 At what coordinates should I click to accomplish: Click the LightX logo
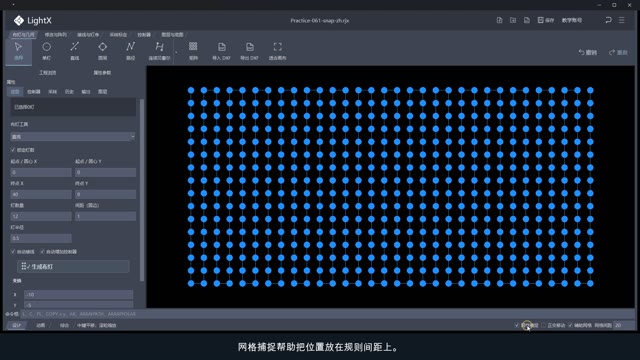pos(32,20)
